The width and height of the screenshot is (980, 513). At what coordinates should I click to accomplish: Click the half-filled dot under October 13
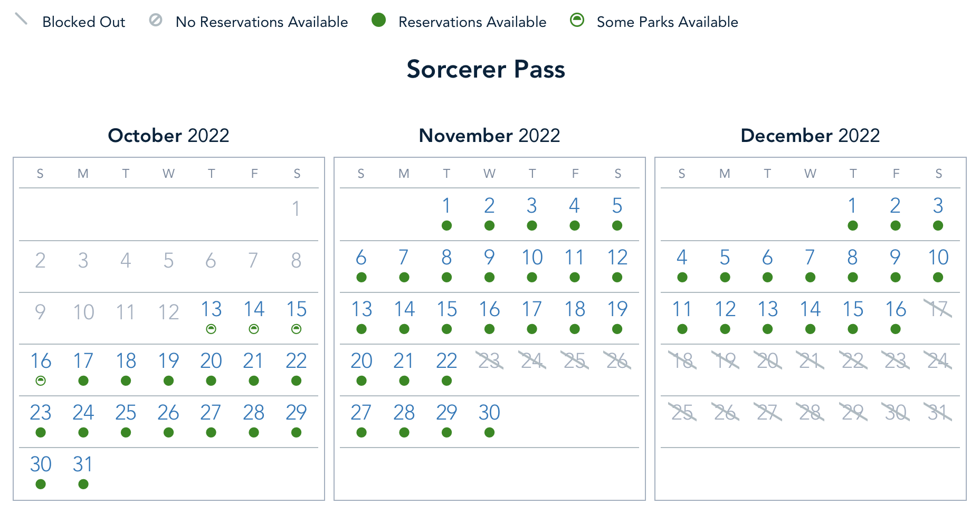tap(211, 329)
